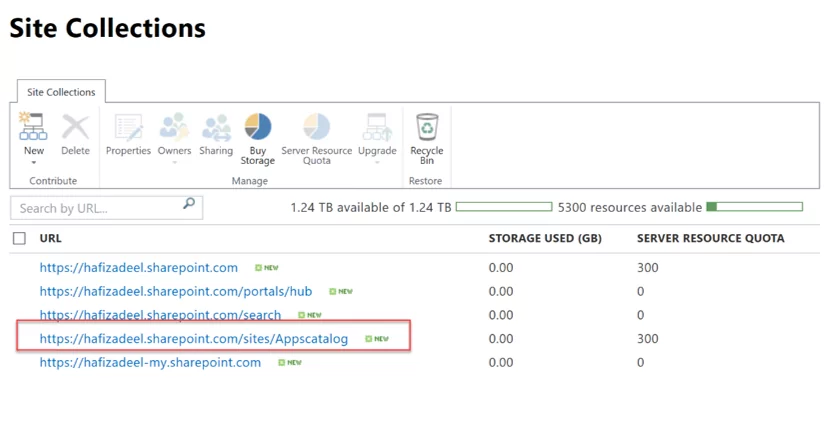Open the sites/Appscatalog site collection link
This screenshot has width=828, height=428.
pyautogui.click(x=194, y=339)
